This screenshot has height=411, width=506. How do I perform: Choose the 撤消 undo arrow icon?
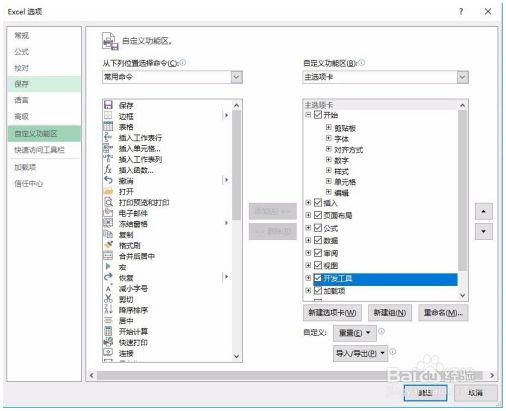[x=108, y=180]
